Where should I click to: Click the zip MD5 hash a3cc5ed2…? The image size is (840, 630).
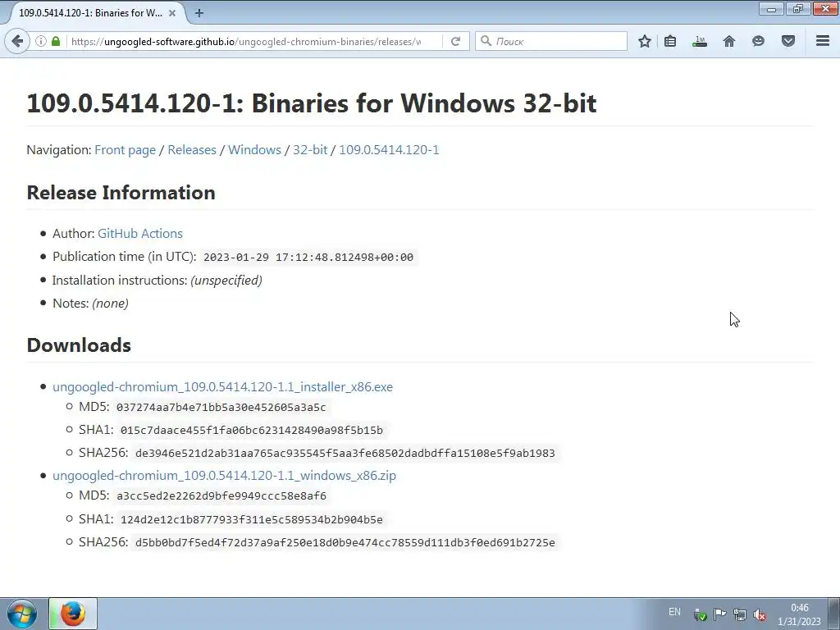[221, 496]
